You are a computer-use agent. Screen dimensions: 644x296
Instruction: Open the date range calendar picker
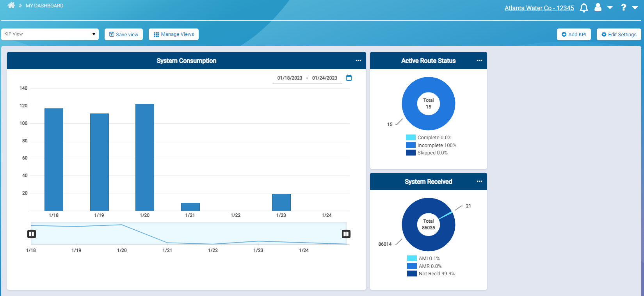pos(349,78)
